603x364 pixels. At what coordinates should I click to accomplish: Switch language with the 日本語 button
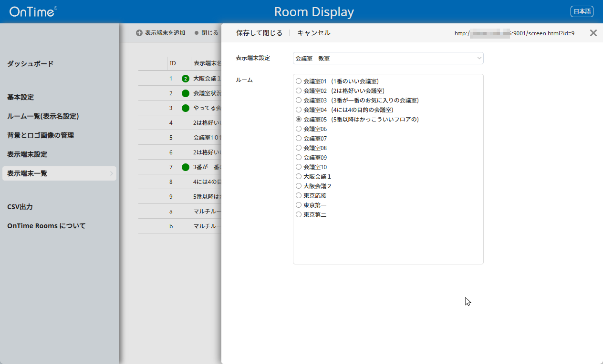coord(582,11)
